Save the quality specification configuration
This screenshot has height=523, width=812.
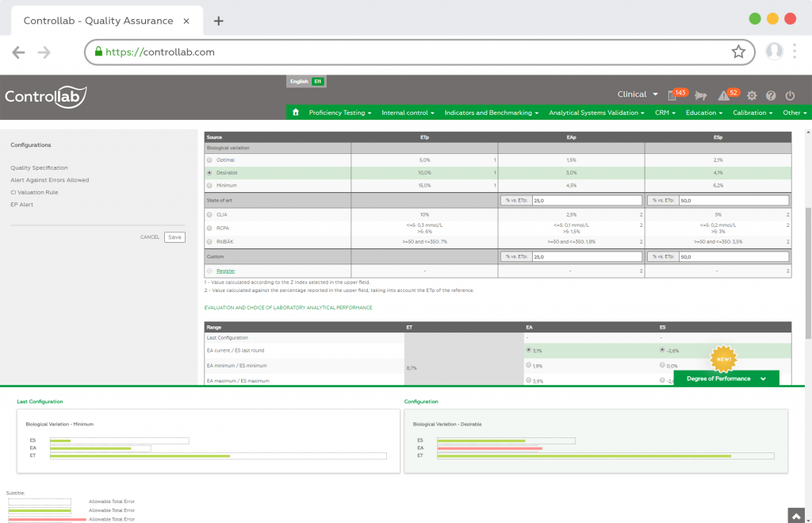coord(174,237)
